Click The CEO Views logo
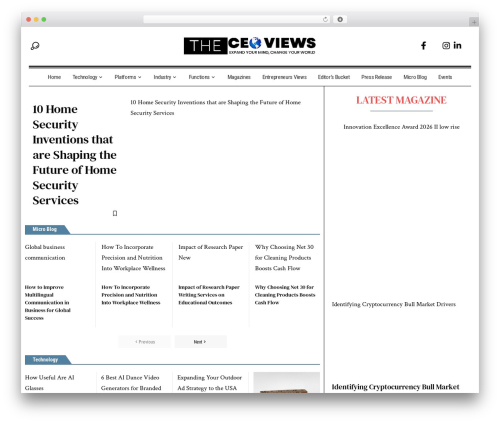The image size is (500, 423). [x=249, y=46]
